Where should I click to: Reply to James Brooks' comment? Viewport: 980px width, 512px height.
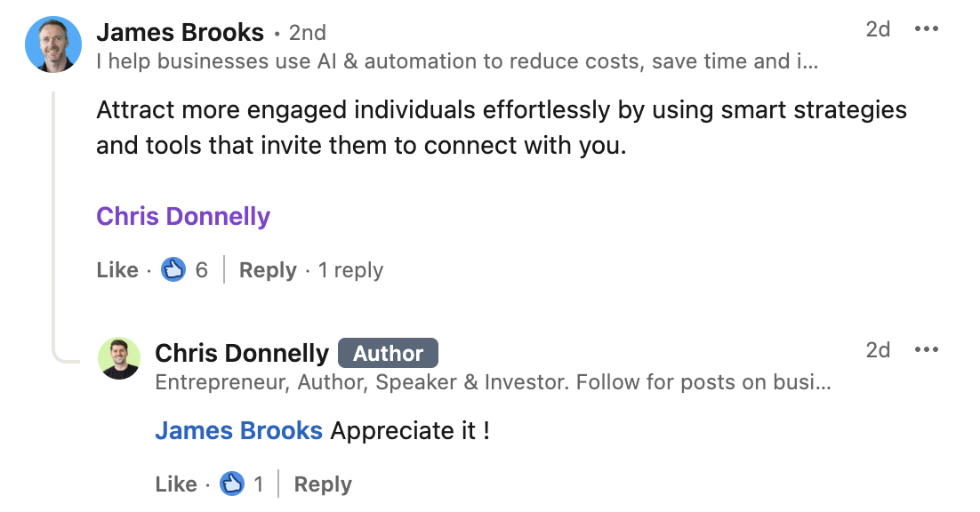click(x=267, y=269)
